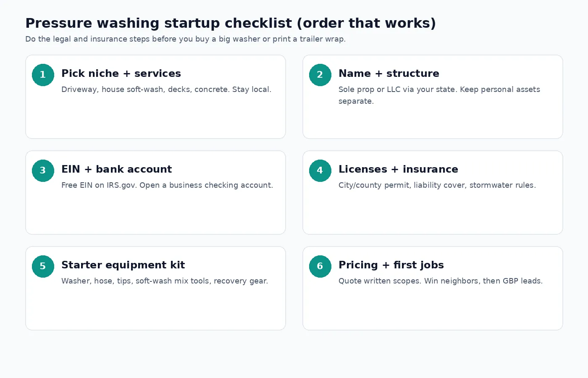
Task: Click the 'Free EIN on IRS.gov' description
Action: pyautogui.click(x=167, y=185)
